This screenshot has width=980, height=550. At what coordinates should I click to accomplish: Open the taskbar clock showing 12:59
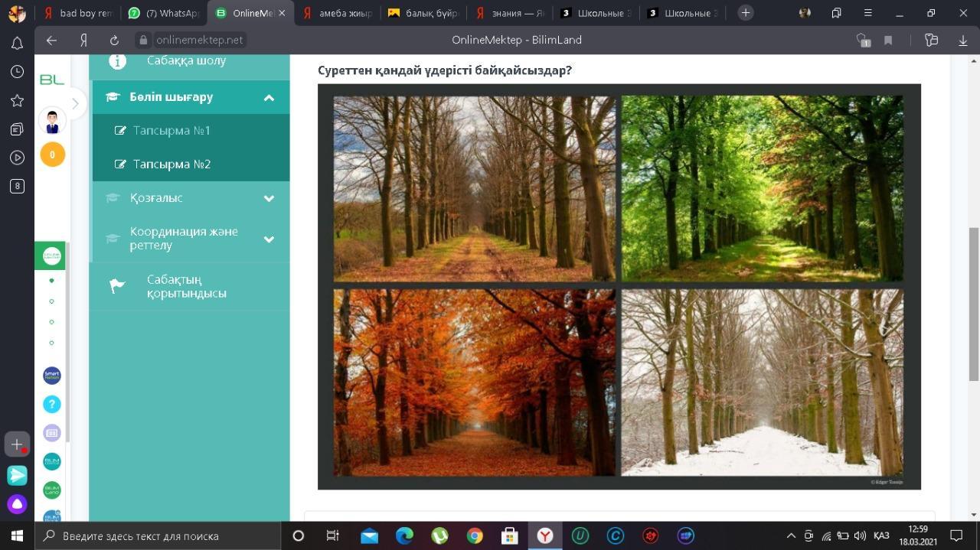pyautogui.click(x=917, y=536)
